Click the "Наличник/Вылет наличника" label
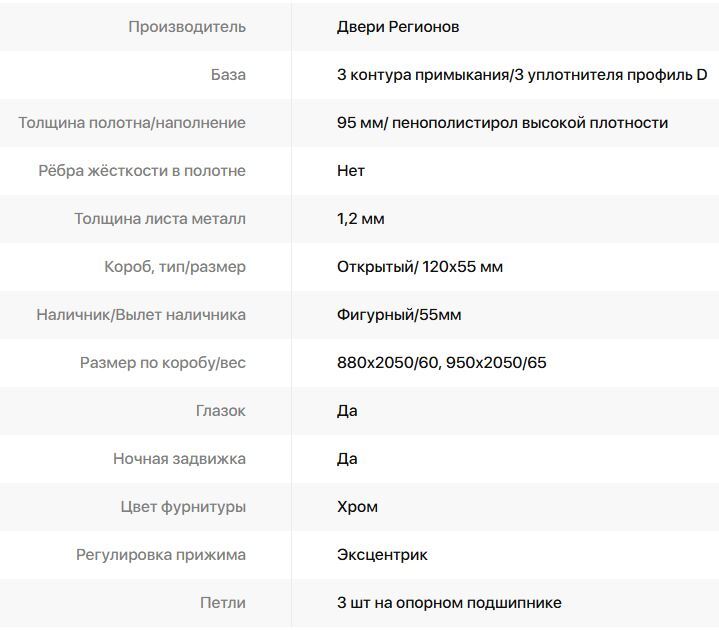This screenshot has width=719, height=630. pyautogui.click(x=141, y=315)
